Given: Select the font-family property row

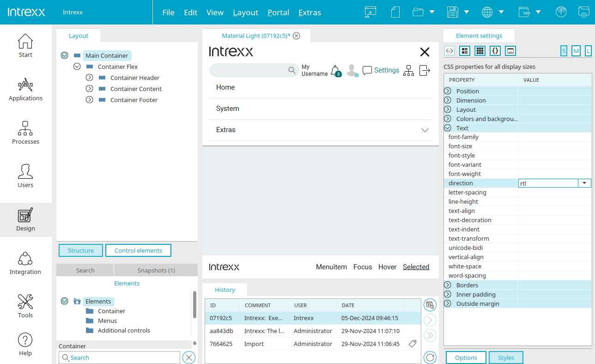Looking at the screenshot, I should (x=517, y=137).
